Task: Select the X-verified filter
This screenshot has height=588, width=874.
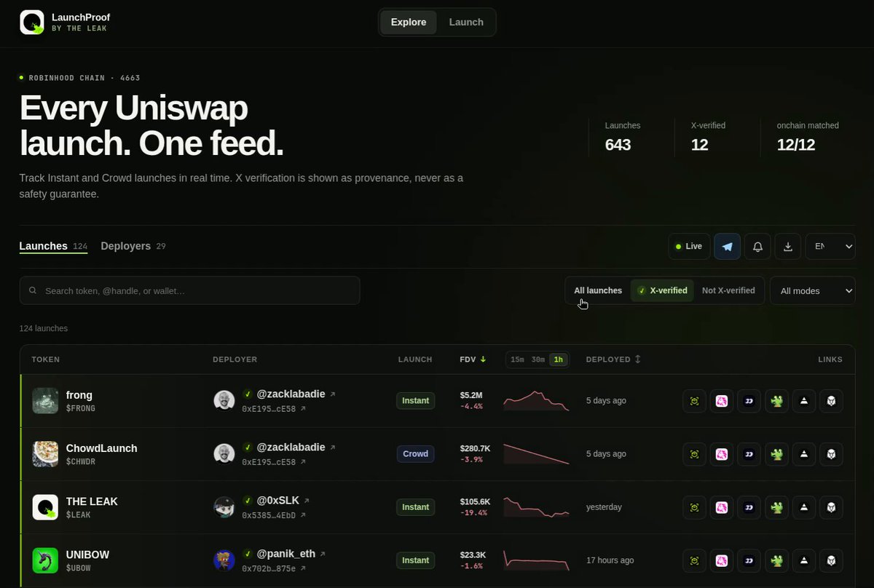Action: pyautogui.click(x=662, y=290)
